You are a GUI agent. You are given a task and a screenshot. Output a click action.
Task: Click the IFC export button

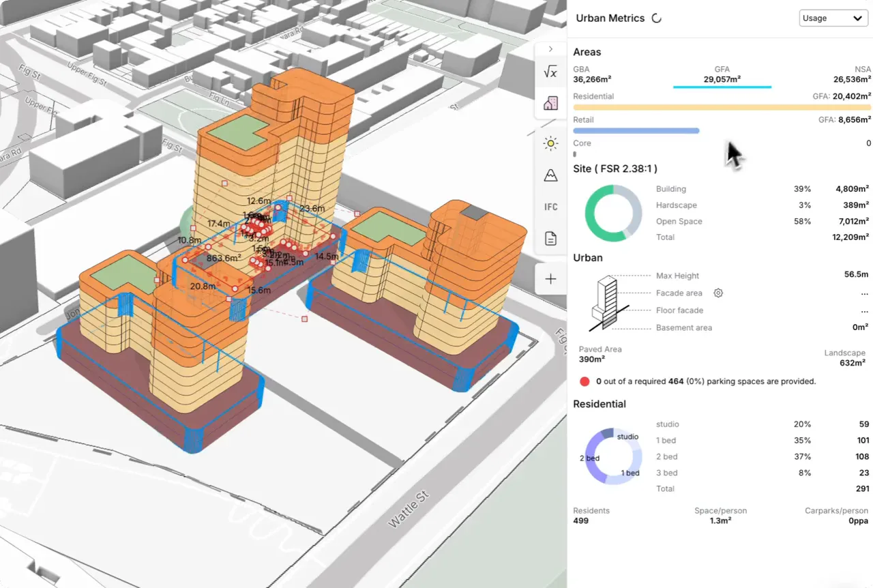[x=550, y=207]
